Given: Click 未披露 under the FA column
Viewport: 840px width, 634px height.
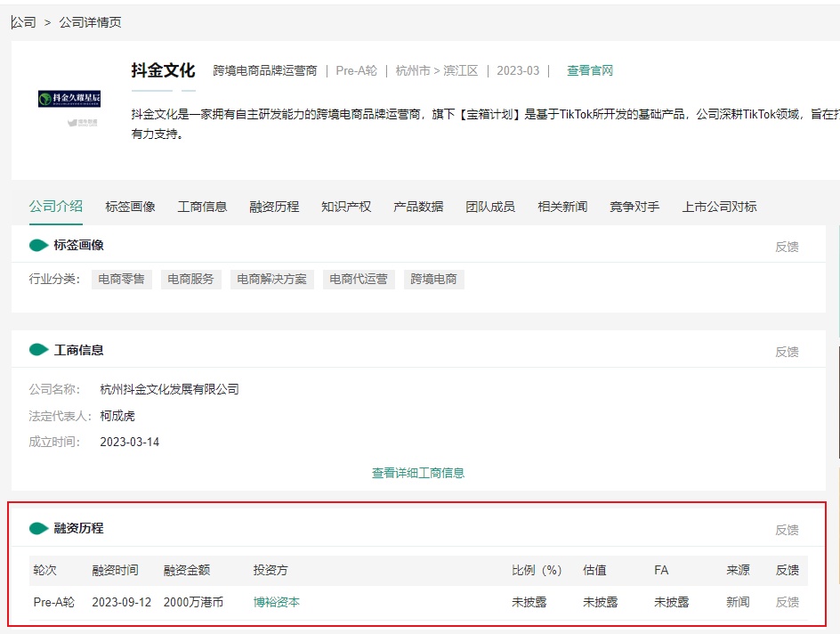Looking at the screenshot, I should click(672, 602).
